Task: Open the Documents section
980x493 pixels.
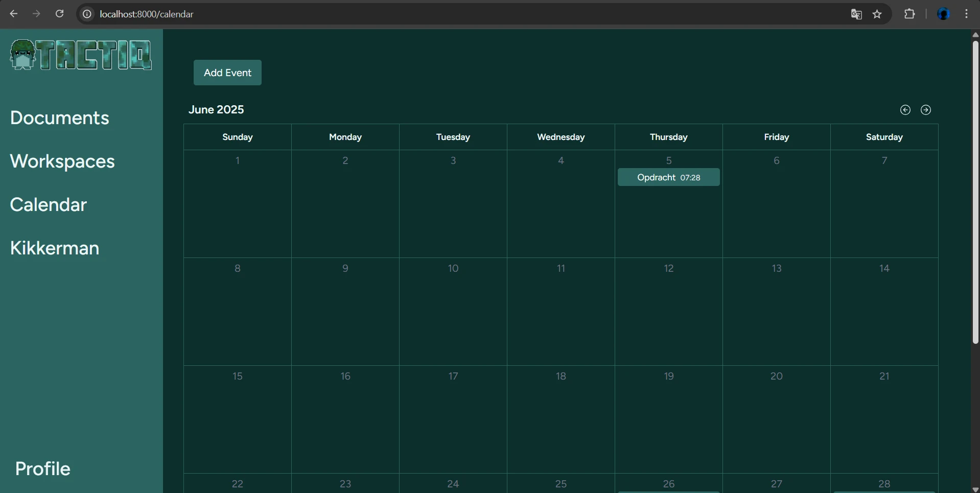Action: (59, 118)
